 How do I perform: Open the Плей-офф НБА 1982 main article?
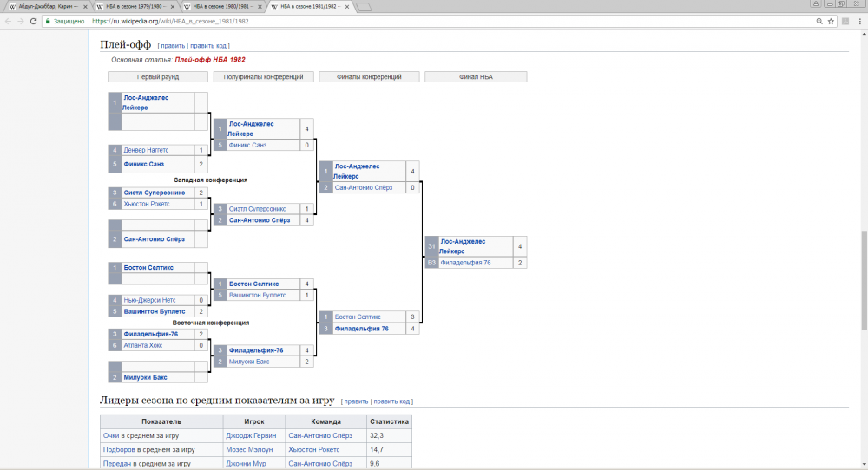tap(210, 60)
